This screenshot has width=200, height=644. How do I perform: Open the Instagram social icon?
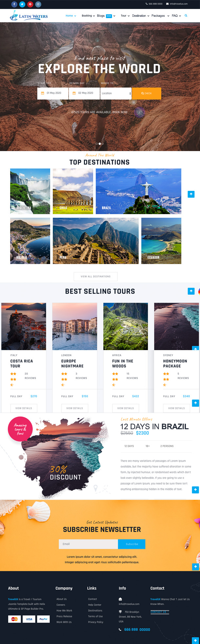click(38, 4)
